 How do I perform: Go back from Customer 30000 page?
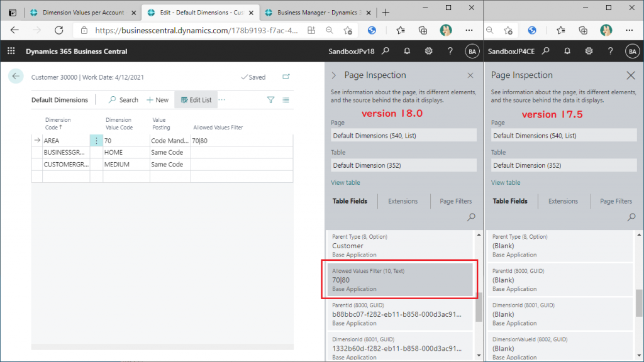tap(16, 76)
